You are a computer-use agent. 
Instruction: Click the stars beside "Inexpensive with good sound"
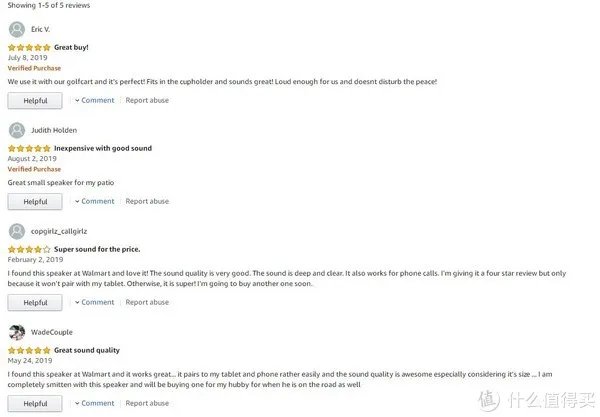[x=29, y=148]
